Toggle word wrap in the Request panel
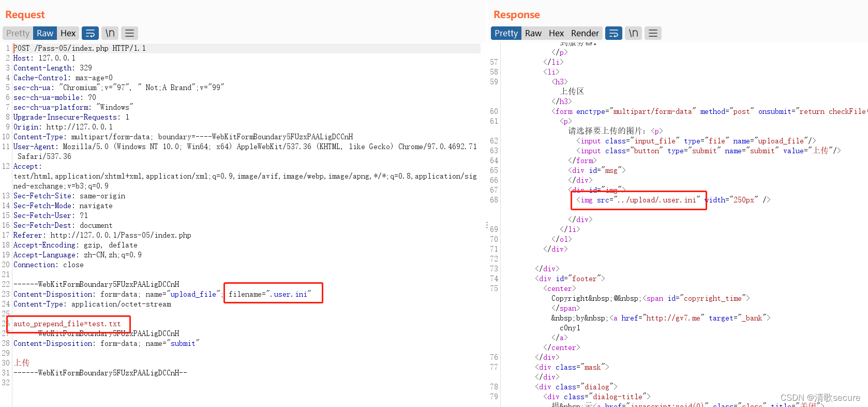868x407 pixels. click(90, 33)
